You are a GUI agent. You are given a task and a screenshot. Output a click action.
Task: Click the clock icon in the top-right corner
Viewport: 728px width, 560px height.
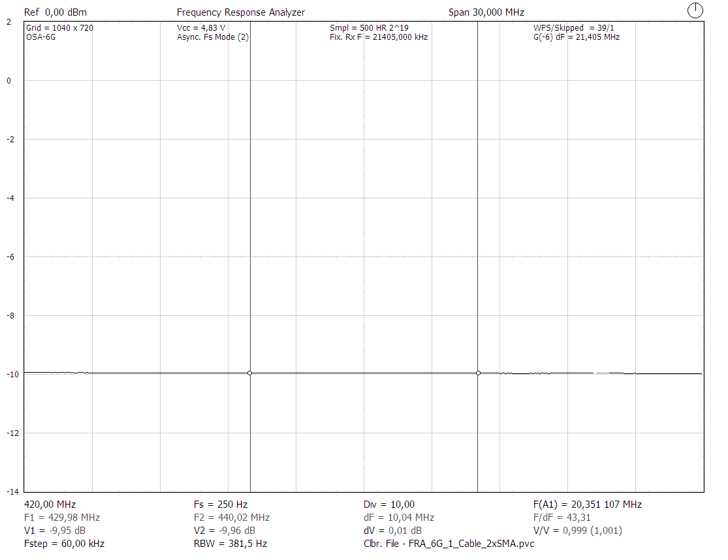(x=695, y=10)
